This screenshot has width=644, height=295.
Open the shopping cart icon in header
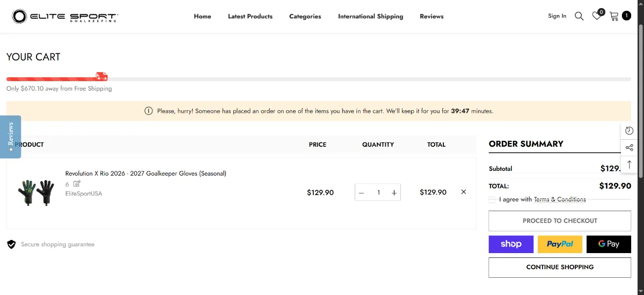pos(614,16)
